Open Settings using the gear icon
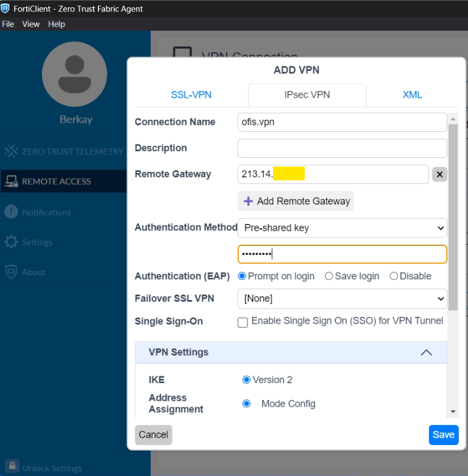The image size is (468, 476). 11,242
